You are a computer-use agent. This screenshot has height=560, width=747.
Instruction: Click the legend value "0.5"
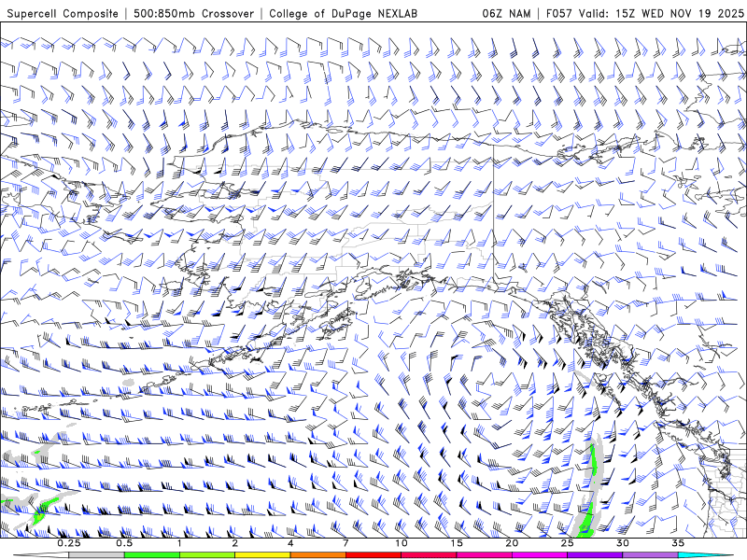pyautogui.click(x=124, y=543)
